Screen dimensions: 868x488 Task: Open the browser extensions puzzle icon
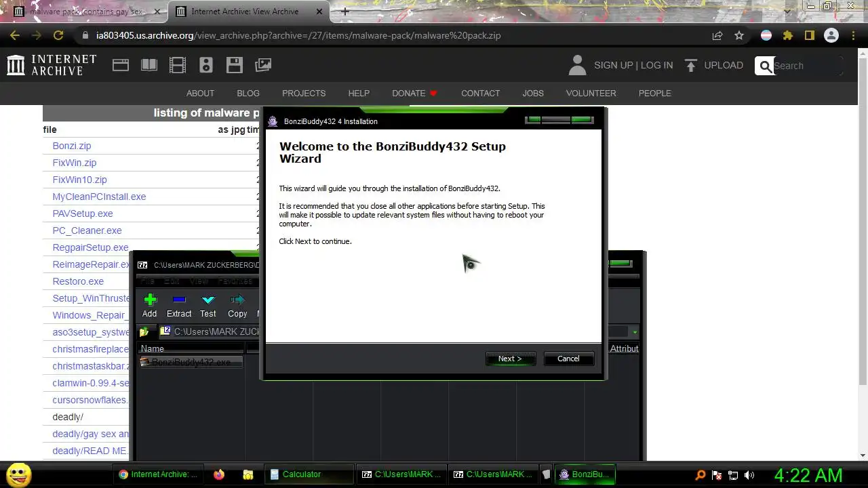coord(787,35)
